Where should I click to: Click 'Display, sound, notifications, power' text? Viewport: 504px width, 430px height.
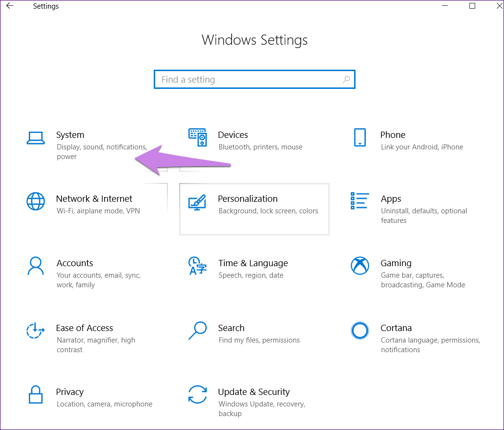pyautogui.click(x=102, y=152)
